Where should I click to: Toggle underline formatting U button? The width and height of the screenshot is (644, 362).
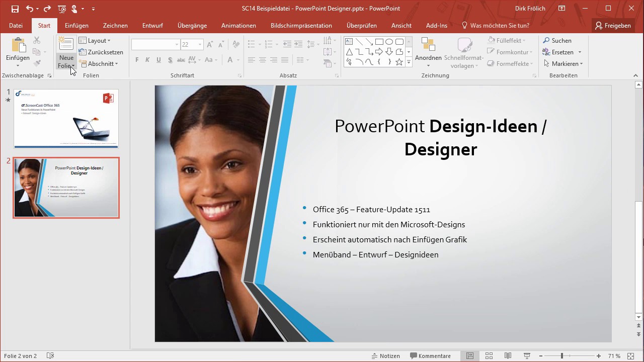[x=159, y=60]
